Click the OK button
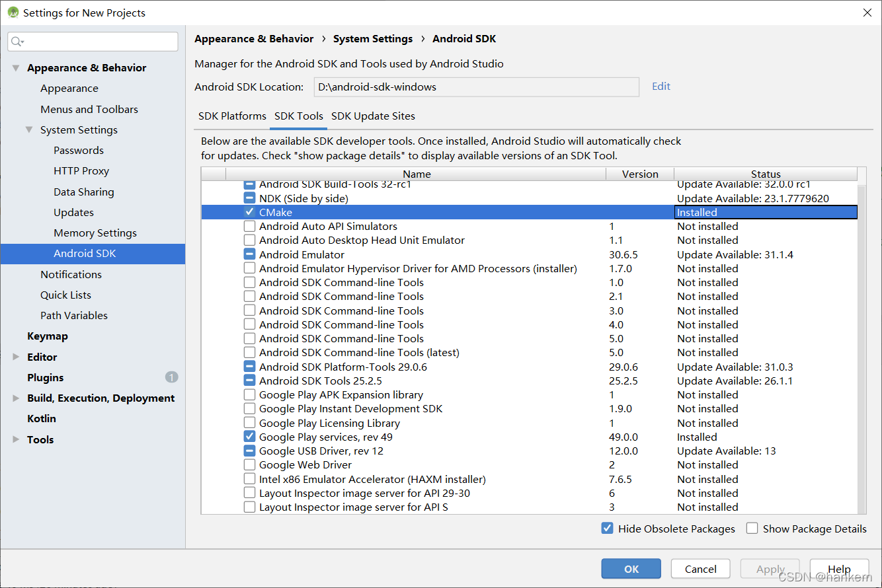Screen dimensions: 882x588 click(x=631, y=569)
